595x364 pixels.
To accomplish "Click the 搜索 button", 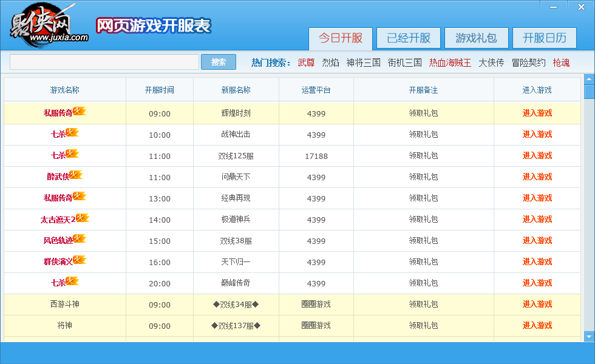I will pyautogui.click(x=219, y=62).
